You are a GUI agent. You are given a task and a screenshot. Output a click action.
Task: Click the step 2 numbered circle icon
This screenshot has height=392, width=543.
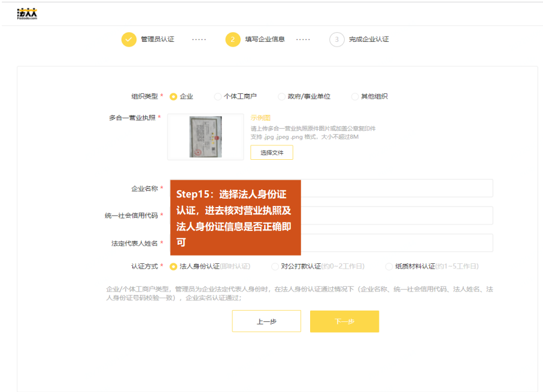coord(233,39)
